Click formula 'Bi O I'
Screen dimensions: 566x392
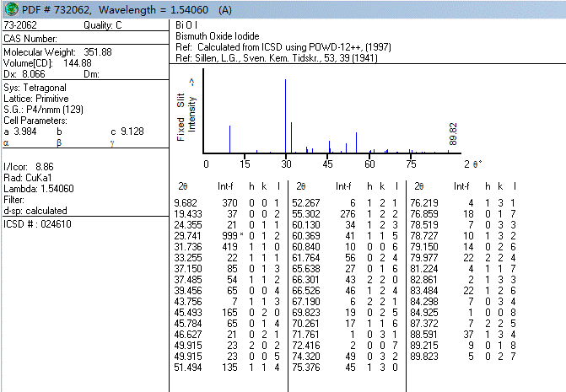(x=186, y=25)
